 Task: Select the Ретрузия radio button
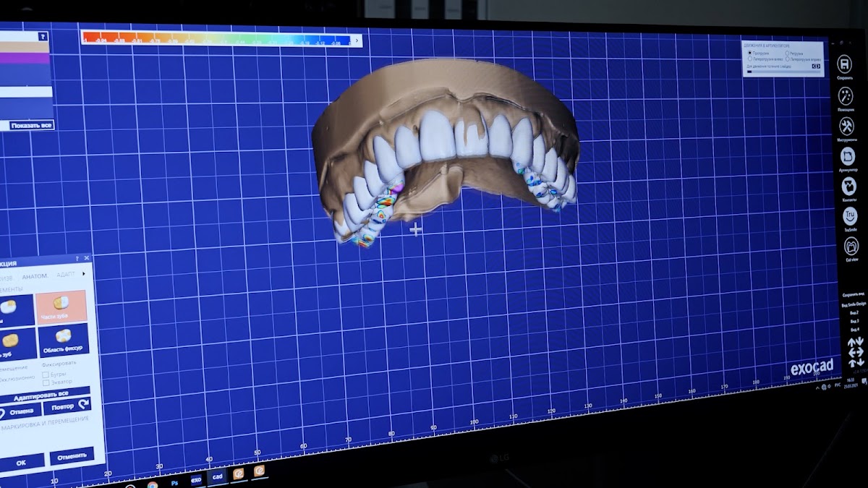pyautogui.click(x=787, y=53)
